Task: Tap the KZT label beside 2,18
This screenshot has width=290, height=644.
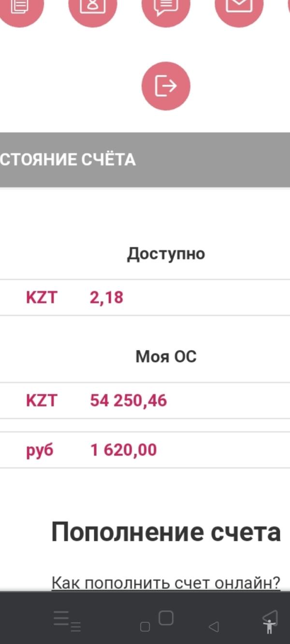Action: point(42,297)
